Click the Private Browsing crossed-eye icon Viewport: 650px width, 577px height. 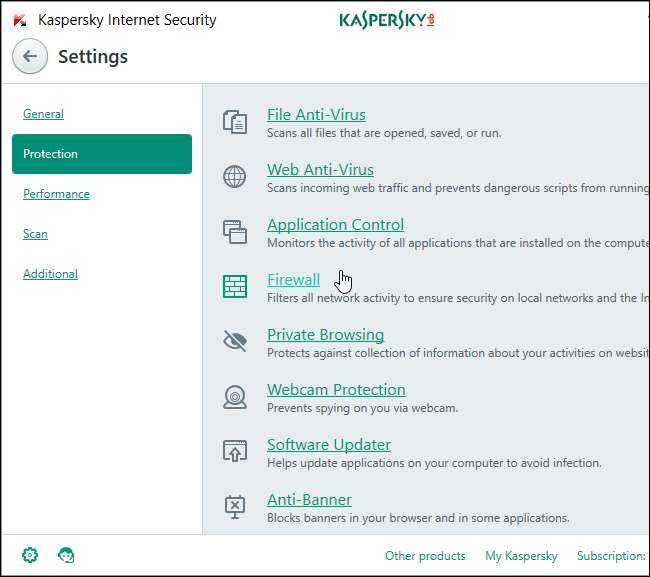(235, 341)
